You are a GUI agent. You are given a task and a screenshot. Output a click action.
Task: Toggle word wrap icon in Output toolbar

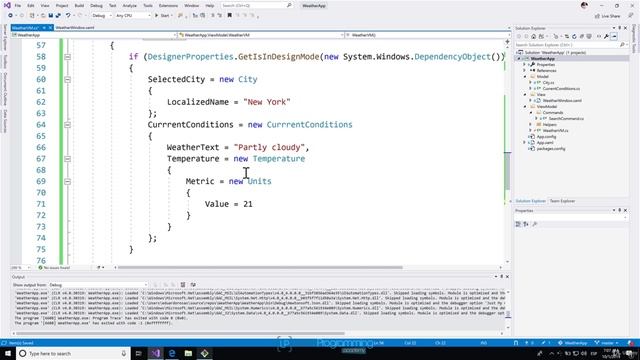193,284
